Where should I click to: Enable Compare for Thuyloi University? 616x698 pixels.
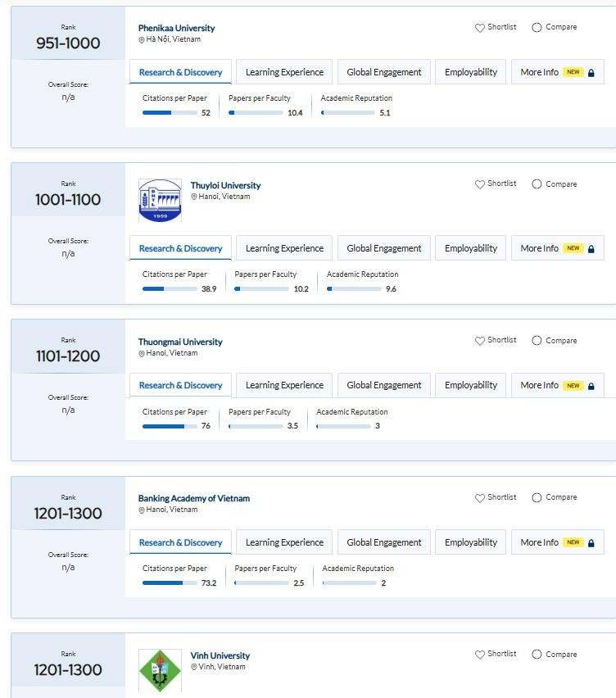(x=537, y=184)
